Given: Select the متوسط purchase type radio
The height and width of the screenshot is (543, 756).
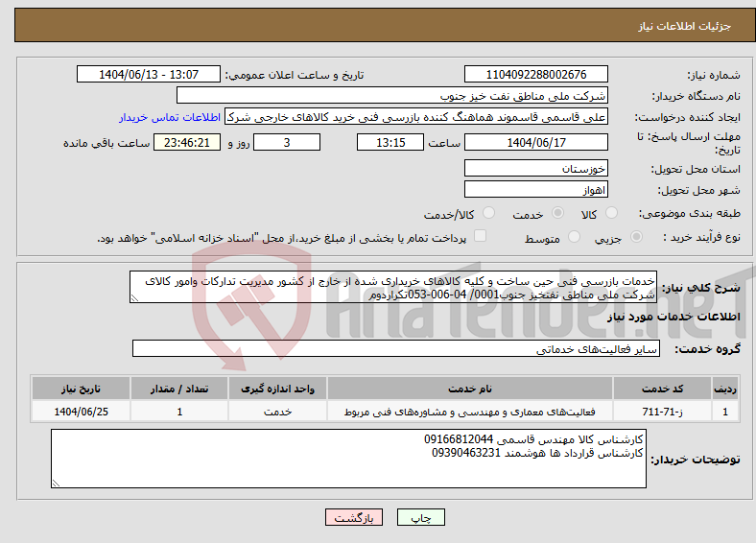Looking at the screenshot, I should click(574, 237).
